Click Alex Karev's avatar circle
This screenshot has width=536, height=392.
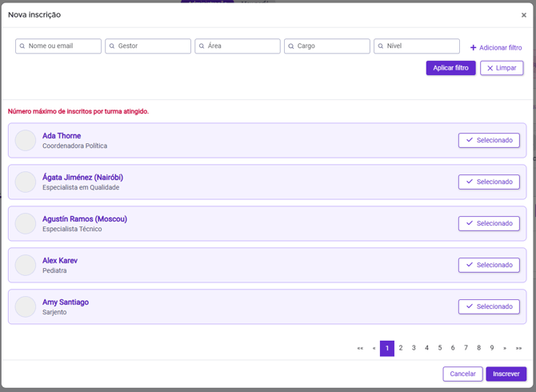click(x=26, y=266)
